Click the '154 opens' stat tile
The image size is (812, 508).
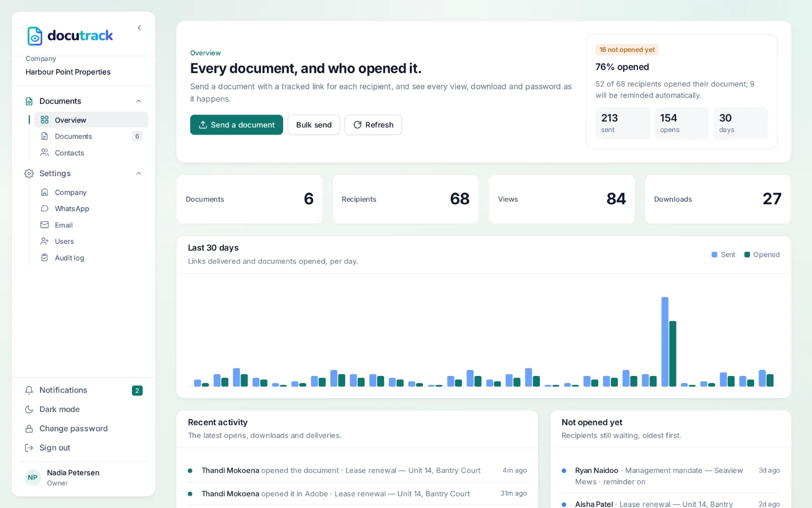click(x=682, y=123)
